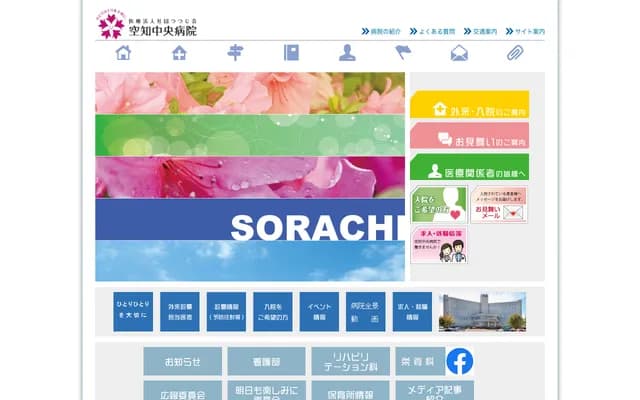Click the notebook icon in navigation

[291, 53]
